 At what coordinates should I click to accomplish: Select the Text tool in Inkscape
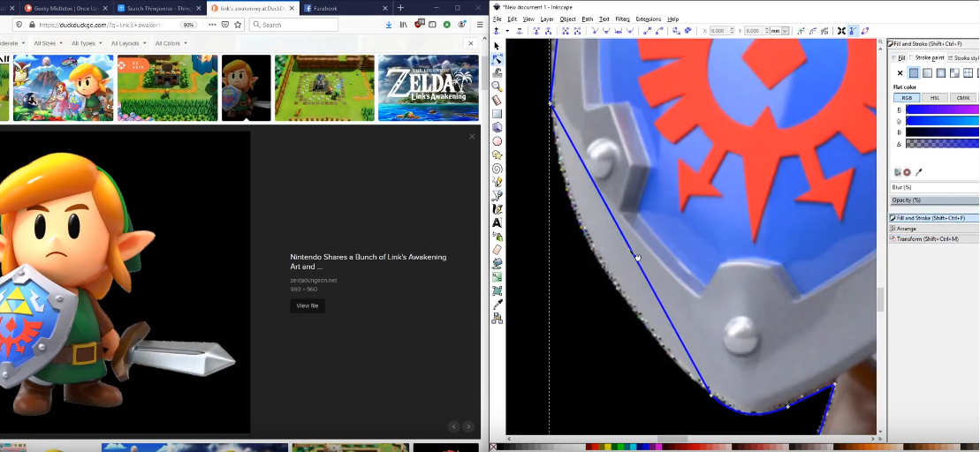tap(497, 222)
